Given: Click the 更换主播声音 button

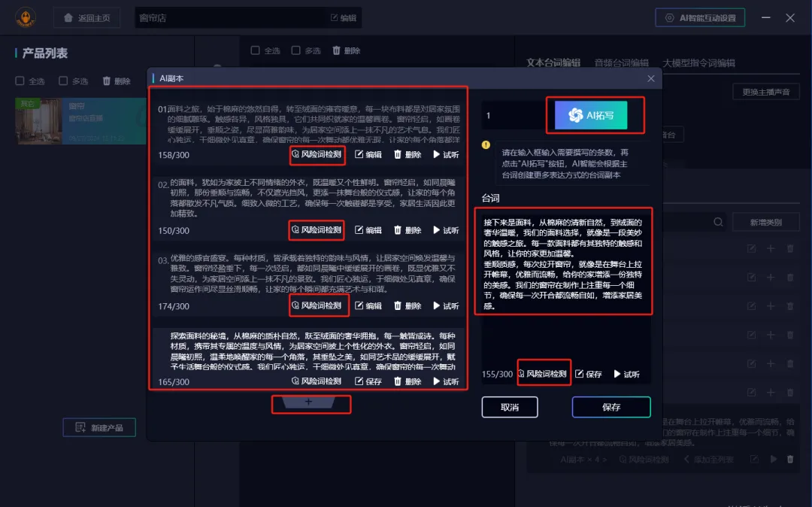Looking at the screenshot, I should [x=766, y=92].
